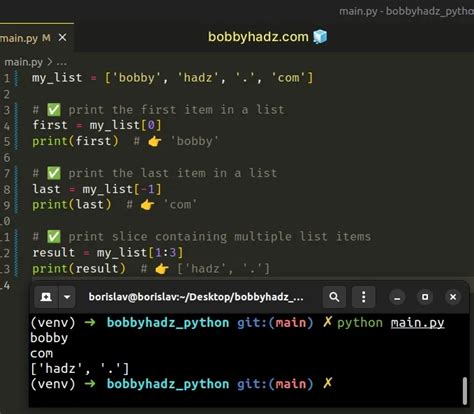Image resolution: width=474 pixels, height=414 pixels.
Task: Click the last terminal prompt line
Action: (x=182, y=384)
